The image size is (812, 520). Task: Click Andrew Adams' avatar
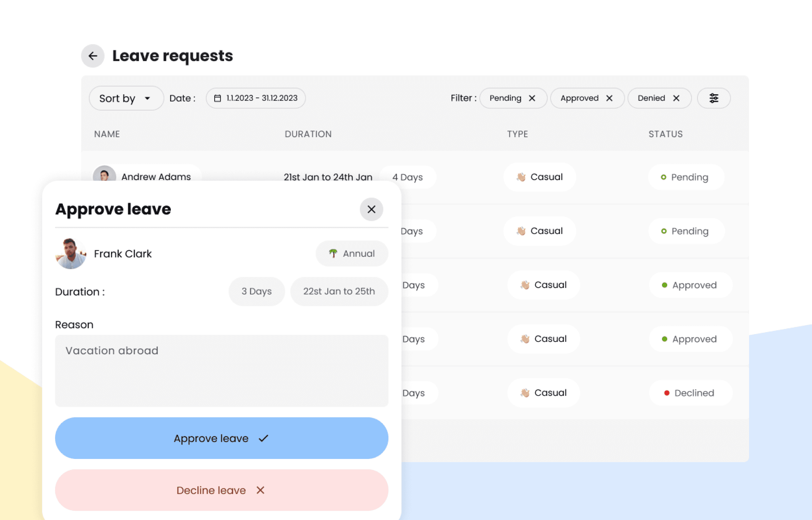(104, 174)
